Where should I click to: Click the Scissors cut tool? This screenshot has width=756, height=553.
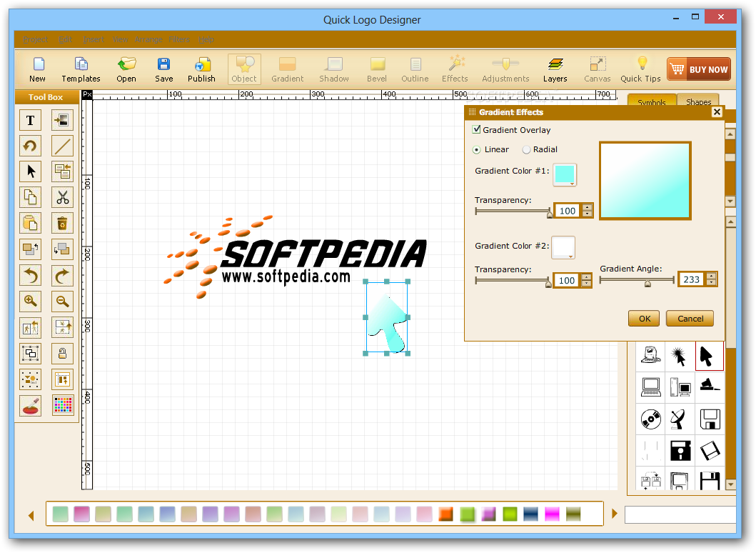click(x=63, y=197)
